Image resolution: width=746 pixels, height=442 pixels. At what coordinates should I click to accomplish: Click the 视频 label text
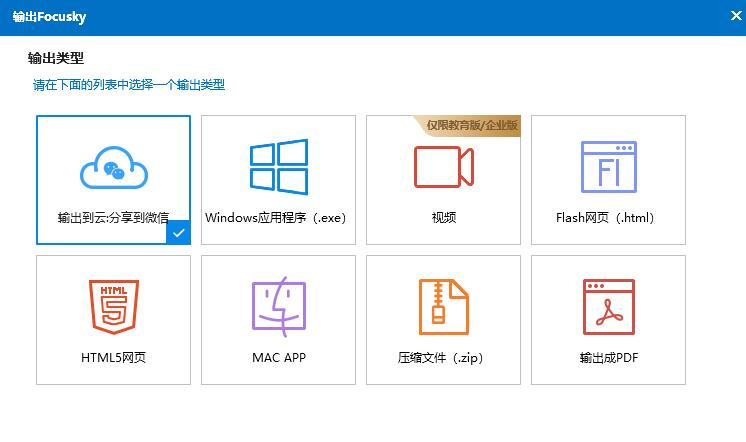pyautogui.click(x=443, y=218)
